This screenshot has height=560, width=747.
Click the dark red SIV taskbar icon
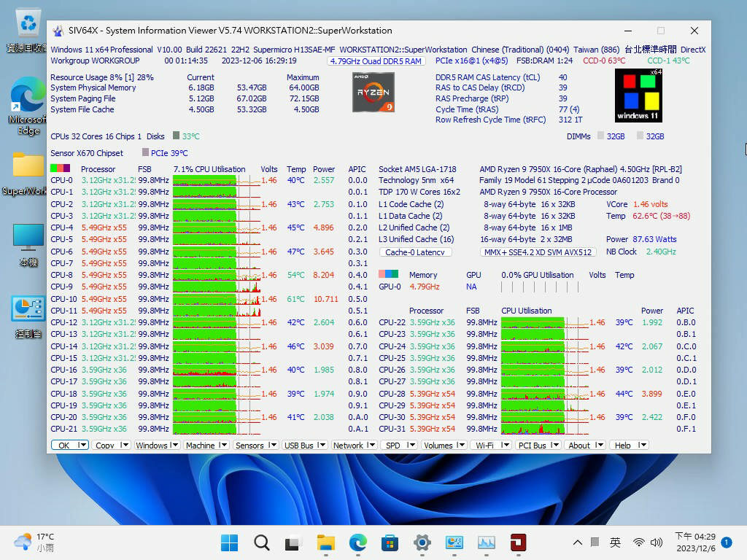[x=519, y=542]
